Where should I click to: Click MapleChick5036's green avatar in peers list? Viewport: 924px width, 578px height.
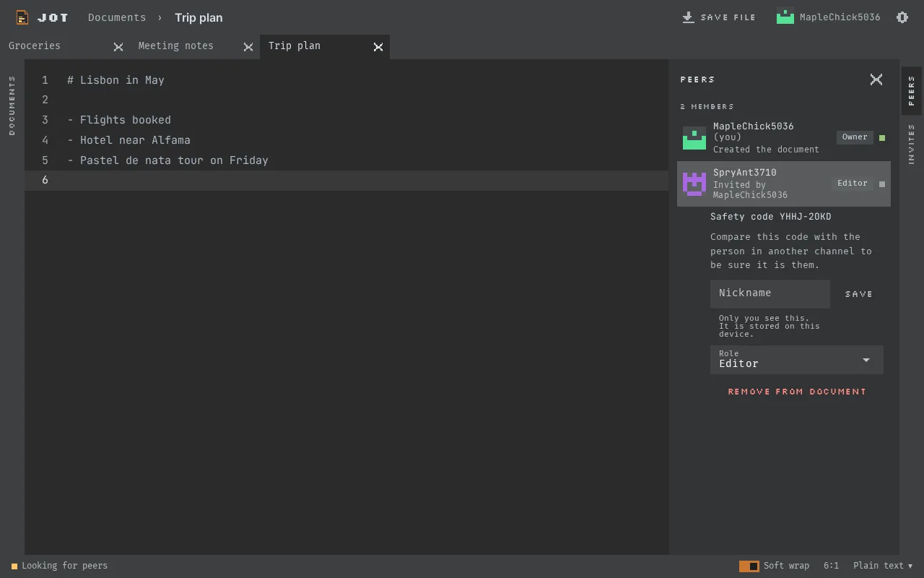(694, 137)
